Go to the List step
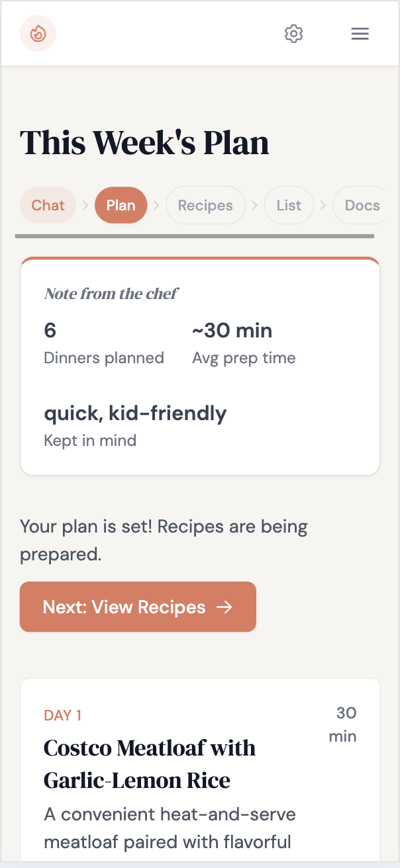This screenshot has width=400, height=868. (x=289, y=205)
